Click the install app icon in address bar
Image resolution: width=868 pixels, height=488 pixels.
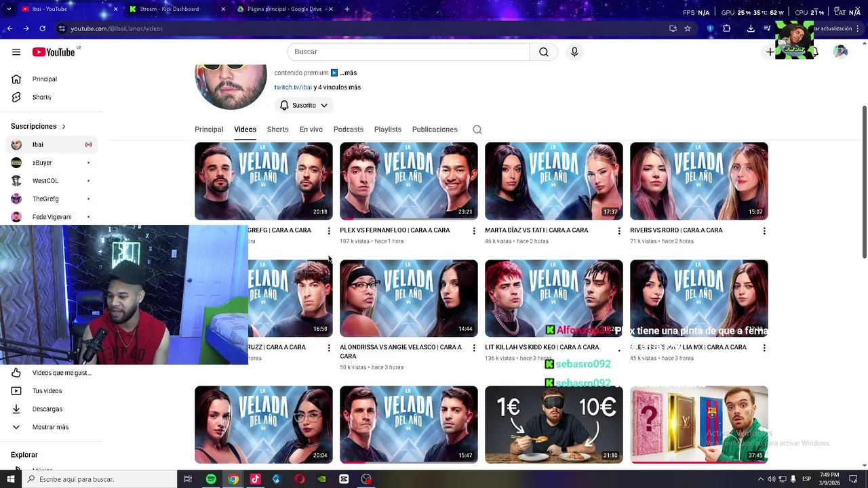673,28
